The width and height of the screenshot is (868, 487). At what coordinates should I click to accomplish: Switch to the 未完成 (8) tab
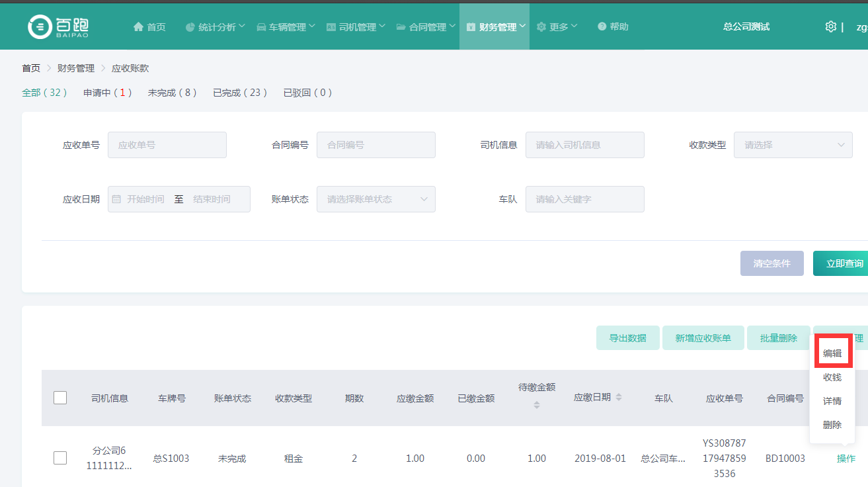[x=172, y=93]
